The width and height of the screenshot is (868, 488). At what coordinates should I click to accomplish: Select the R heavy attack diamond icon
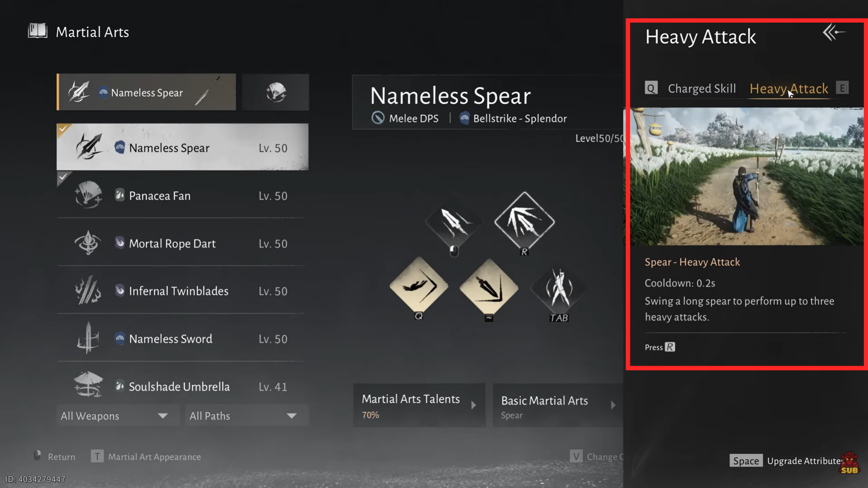coord(524,221)
